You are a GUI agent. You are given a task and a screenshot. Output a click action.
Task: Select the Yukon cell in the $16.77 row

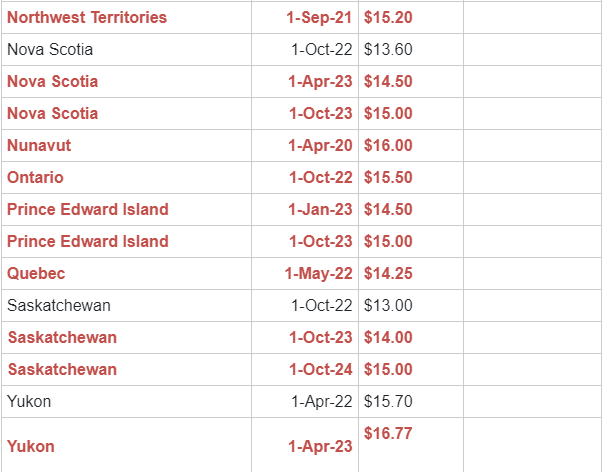[x=31, y=446]
